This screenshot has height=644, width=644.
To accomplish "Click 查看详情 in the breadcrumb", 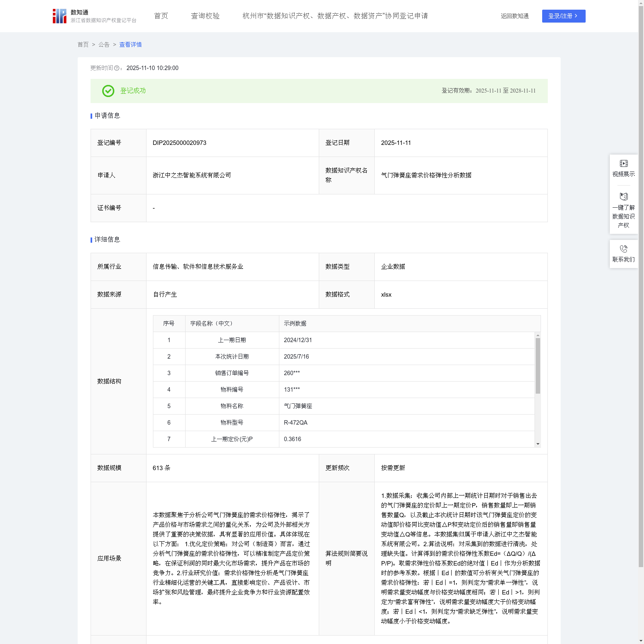I will (x=130, y=45).
